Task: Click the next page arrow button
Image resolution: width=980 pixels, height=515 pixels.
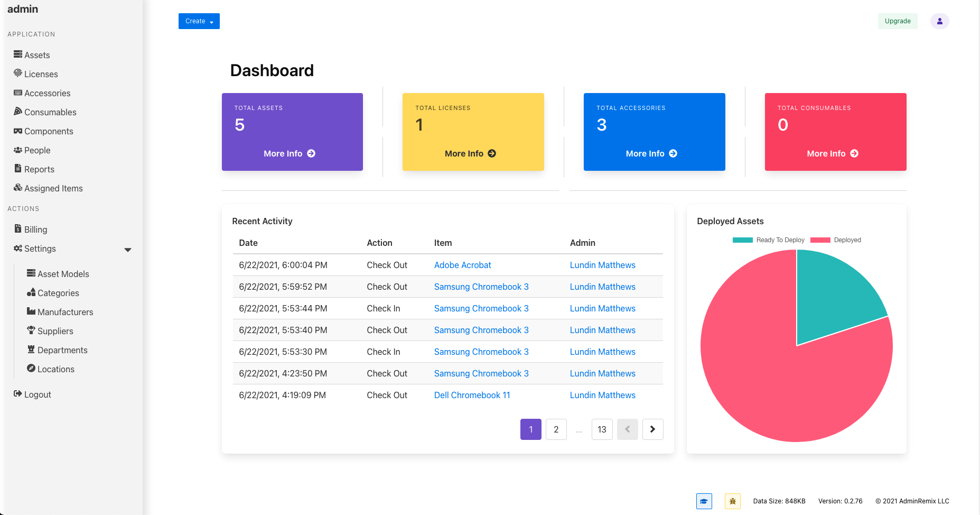Action: coord(653,429)
